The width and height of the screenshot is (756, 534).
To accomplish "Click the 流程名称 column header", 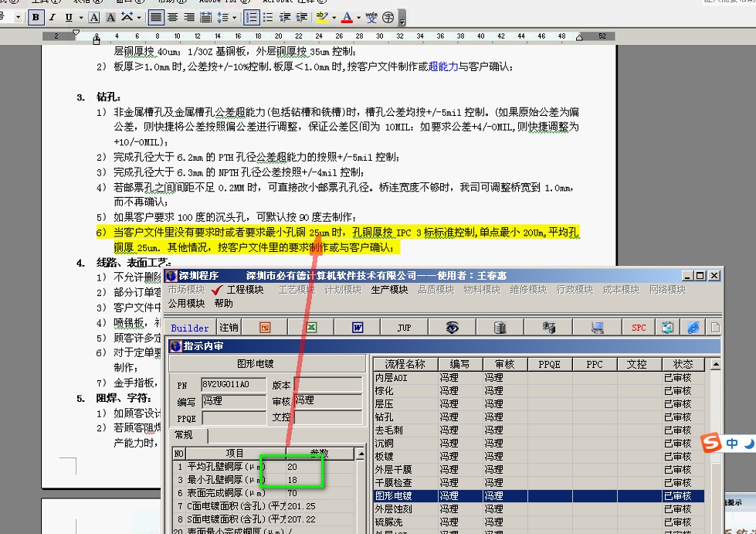I will coord(405,364).
